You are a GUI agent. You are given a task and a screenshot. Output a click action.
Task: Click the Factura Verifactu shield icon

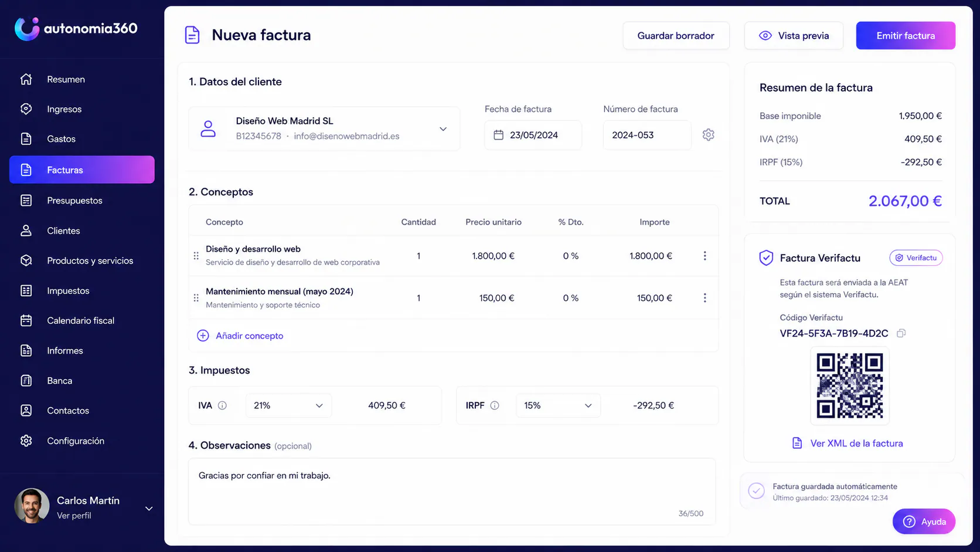(766, 258)
